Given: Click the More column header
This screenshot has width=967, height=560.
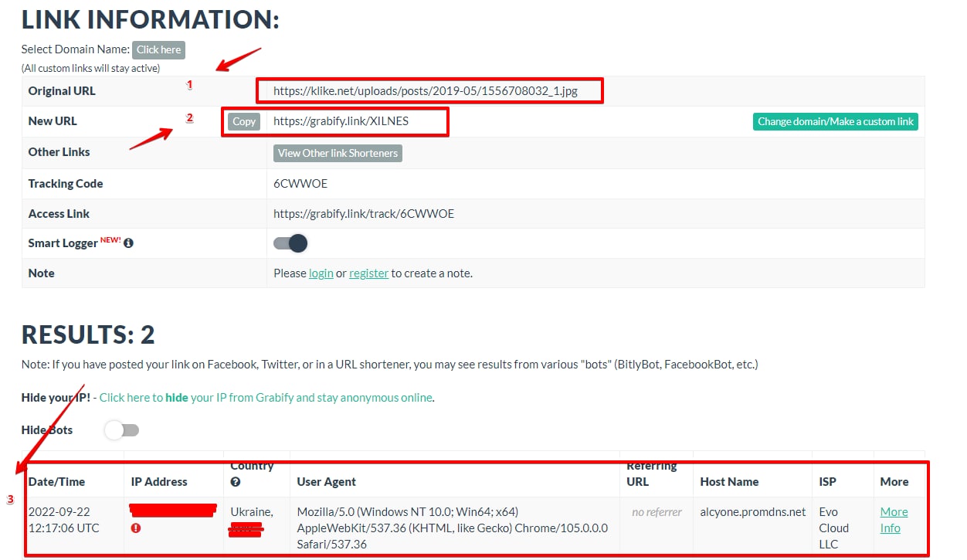Looking at the screenshot, I should pos(894,482).
